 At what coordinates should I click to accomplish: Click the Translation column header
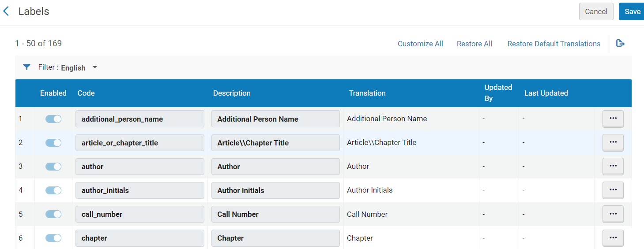[x=367, y=93]
